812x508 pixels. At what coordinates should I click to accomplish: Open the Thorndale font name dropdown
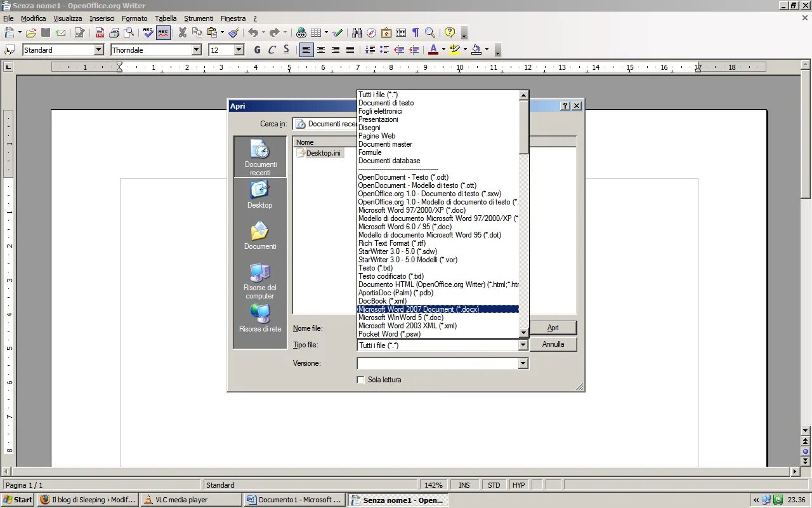pos(197,50)
